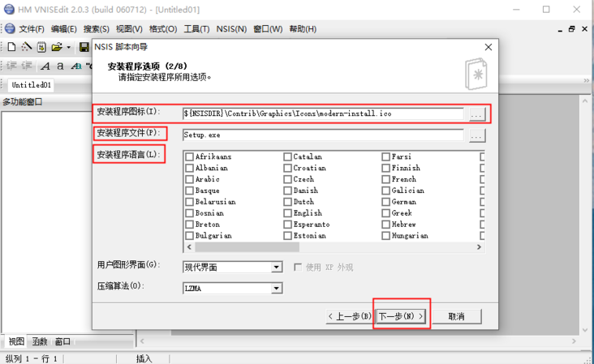Open the 格式(O) menu
The height and width of the screenshot is (364, 594).
[163, 29]
